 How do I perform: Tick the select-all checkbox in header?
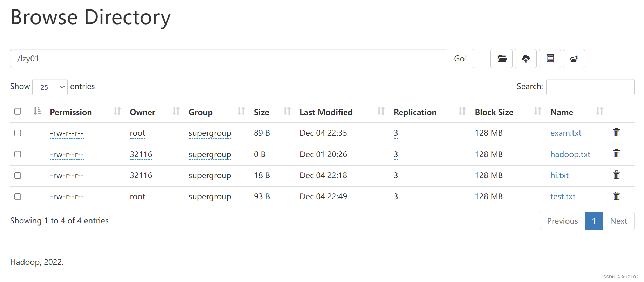[x=18, y=112]
